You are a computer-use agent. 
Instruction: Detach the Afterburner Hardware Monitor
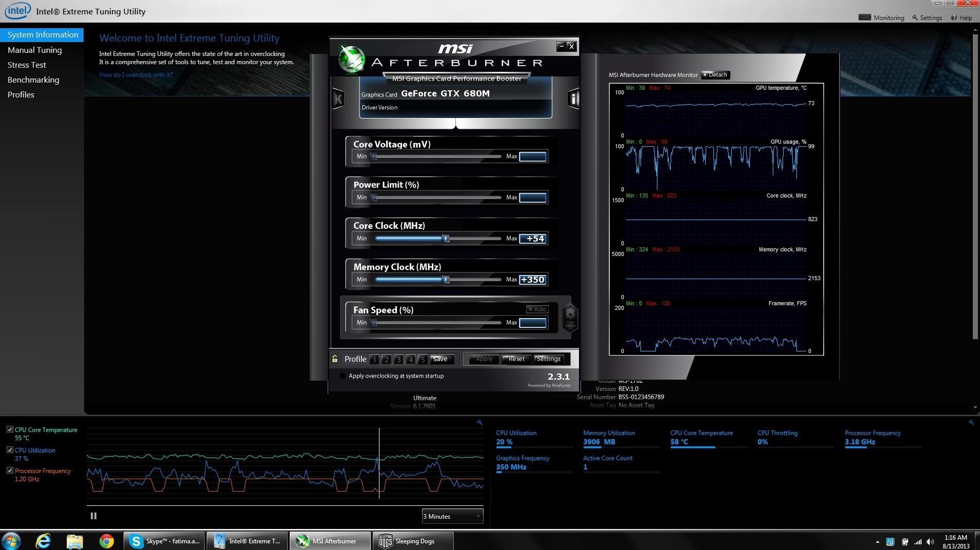coord(715,75)
